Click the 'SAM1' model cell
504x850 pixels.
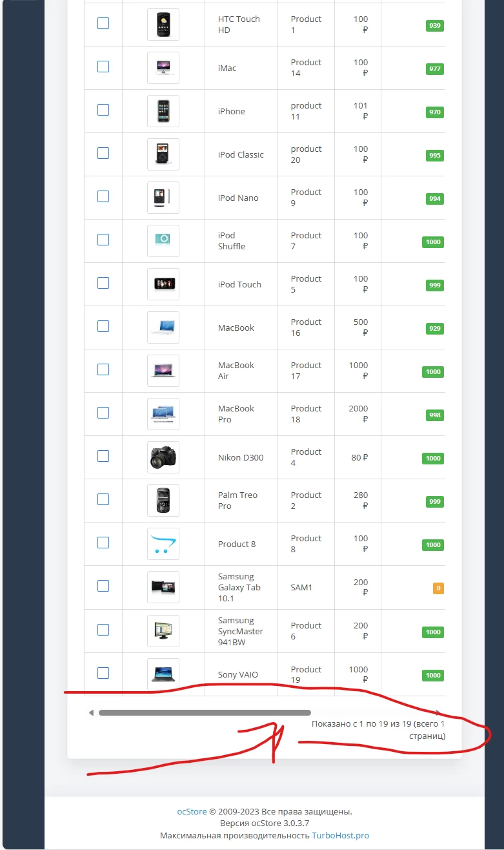click(301, 587)
